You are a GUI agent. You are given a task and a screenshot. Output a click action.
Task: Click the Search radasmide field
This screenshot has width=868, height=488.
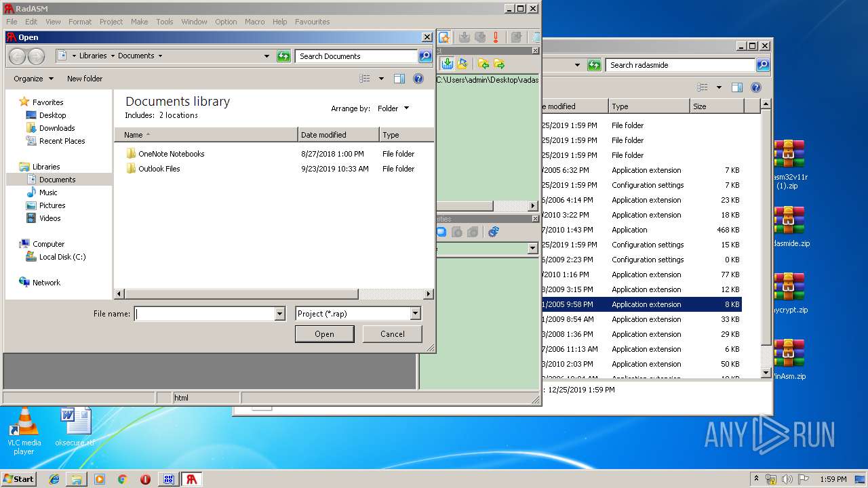click(x=680, y=65)
